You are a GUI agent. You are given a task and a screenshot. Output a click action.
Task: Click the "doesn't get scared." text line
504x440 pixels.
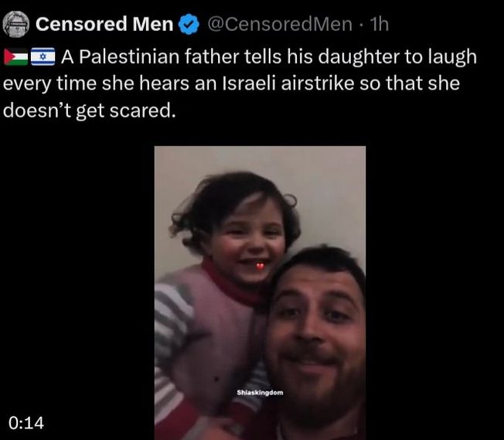coord(90,111)
